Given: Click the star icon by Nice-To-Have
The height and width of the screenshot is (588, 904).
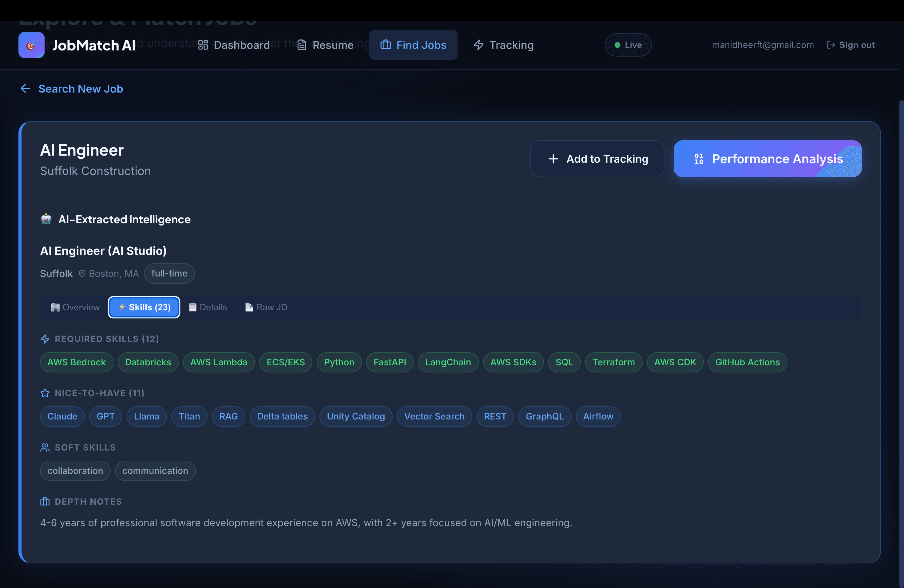Looking at the screenshot, I should coord(45,393).
